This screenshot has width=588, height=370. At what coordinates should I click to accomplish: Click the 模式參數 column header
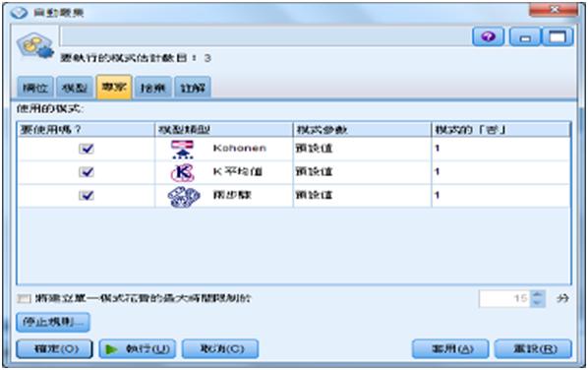(362, 130)
